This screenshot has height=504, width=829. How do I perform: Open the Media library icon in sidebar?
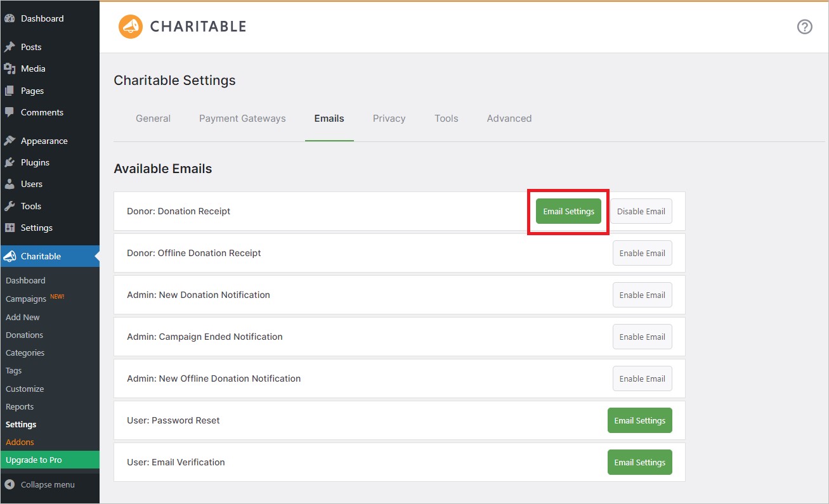click(x=10, y=68)
